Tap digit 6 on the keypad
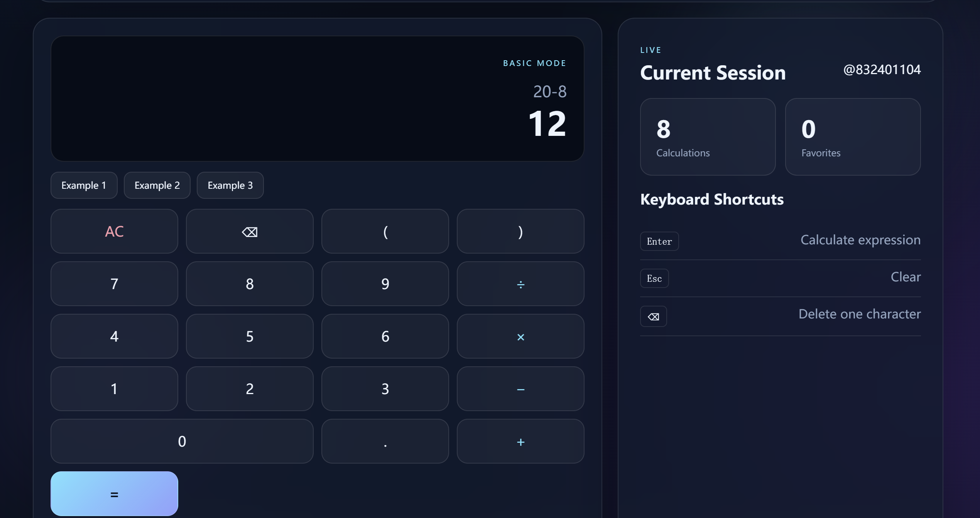This screenshot has width=980, height=518. pyautogui.click(x=385, y=336)
